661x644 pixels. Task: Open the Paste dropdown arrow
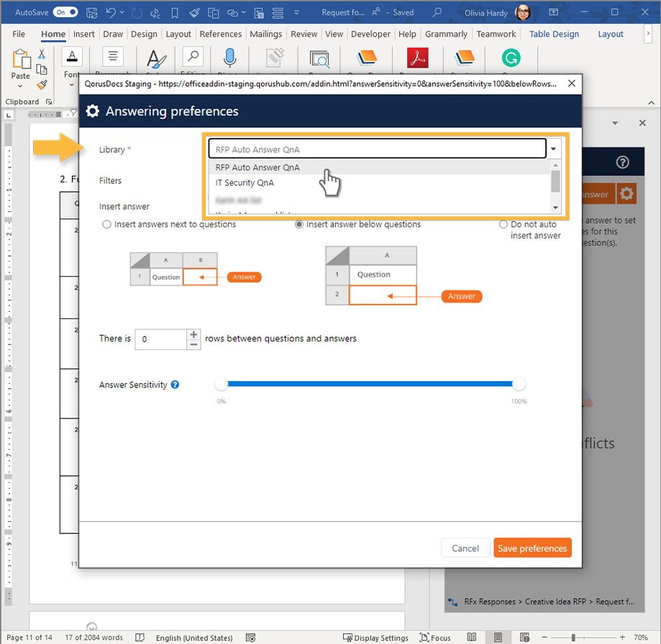(x=20, y=86)
